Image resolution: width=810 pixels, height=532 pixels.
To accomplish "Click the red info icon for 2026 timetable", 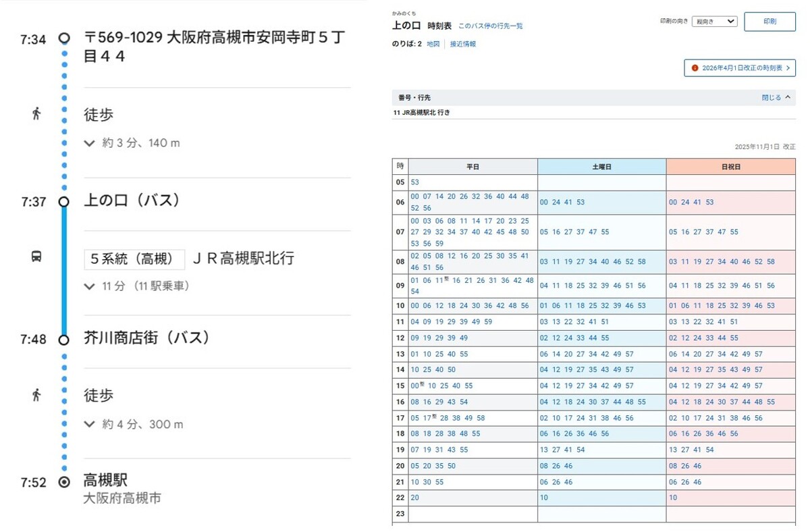I will point(695,68).
